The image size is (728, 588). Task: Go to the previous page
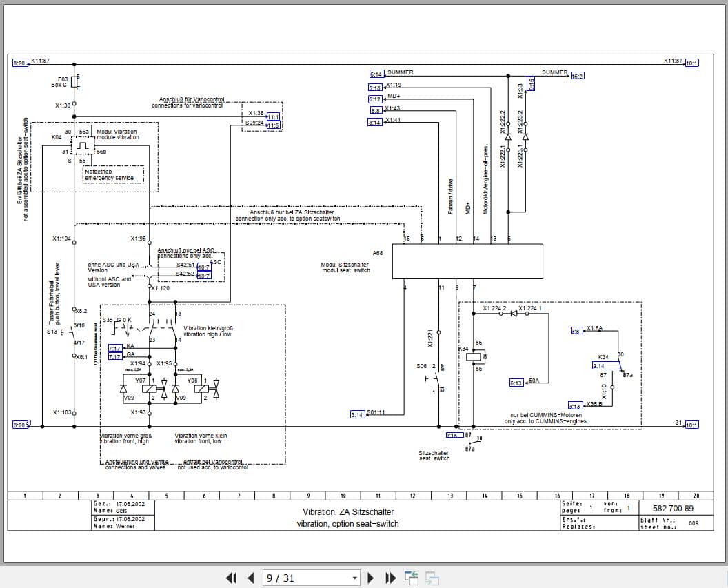(251, 578)
